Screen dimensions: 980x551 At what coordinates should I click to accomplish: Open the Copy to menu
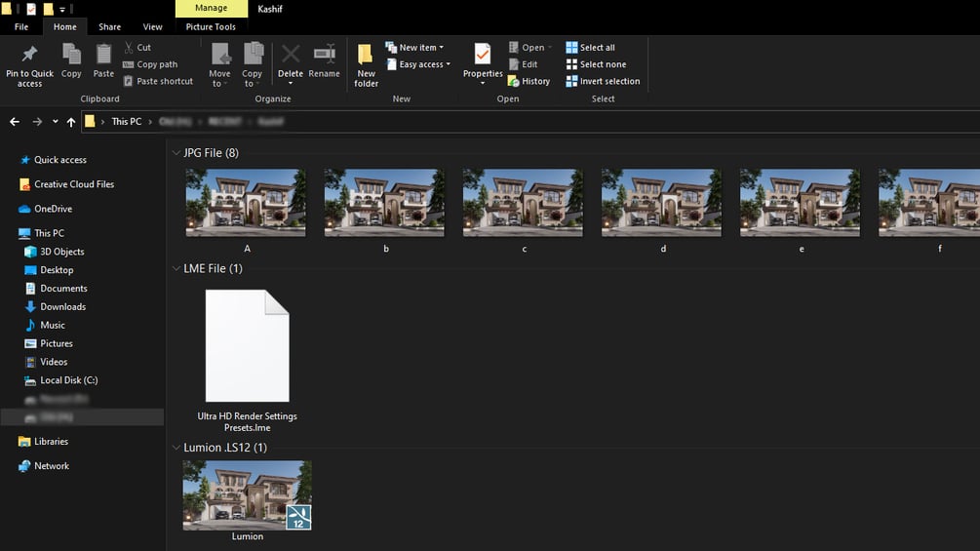(253, 64)
